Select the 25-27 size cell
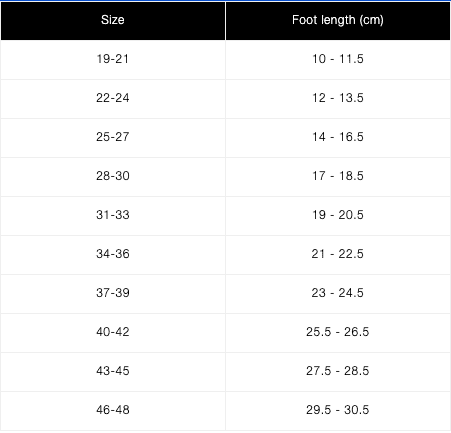451x433 pixels. [113, 138]
